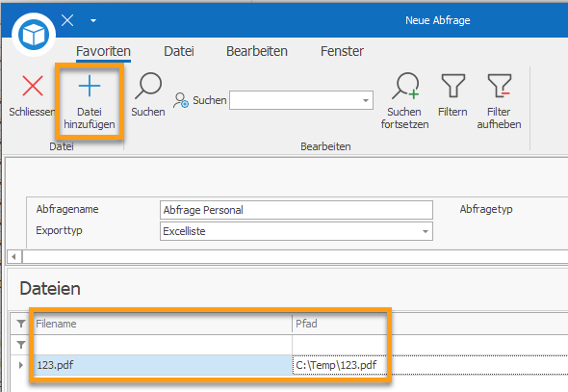Click Suchen fortsetzen icon
This screenshot has width=568, height=392.
tap(405, 86)
